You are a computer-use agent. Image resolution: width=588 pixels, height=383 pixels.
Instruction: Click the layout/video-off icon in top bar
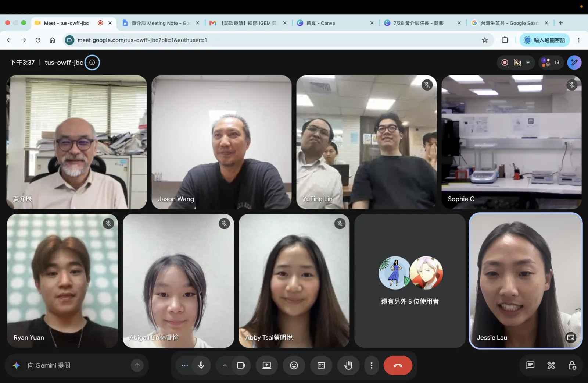coord(517,63)
